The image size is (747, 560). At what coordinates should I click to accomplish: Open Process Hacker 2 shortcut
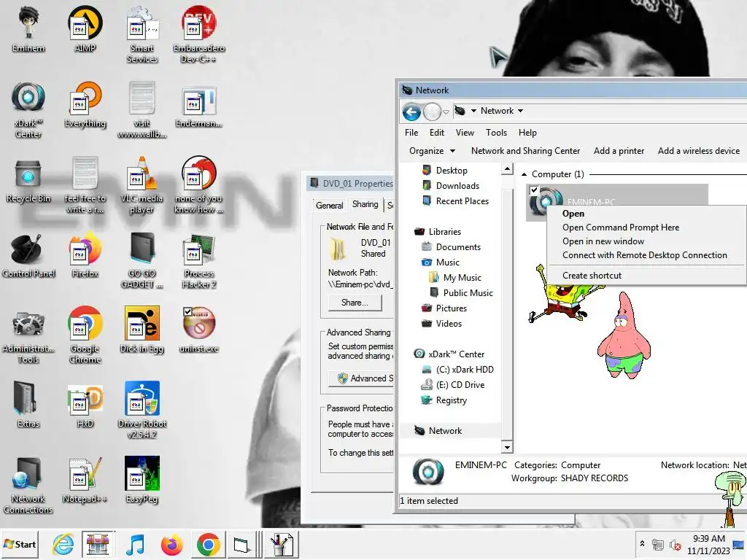[x=198, y=261]
